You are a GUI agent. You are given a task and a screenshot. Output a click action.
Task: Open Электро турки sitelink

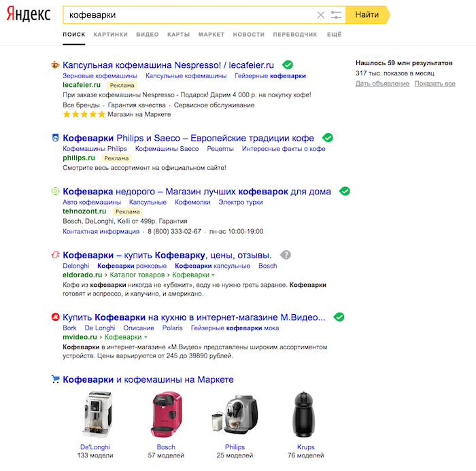click(241, 202)
